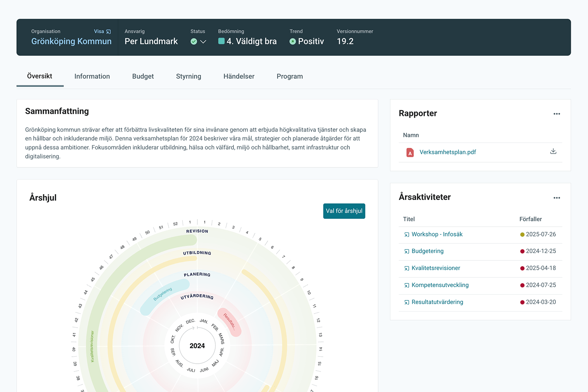
Task: Click the teal Bedömning color square
Action: click(x=221, y=41)
